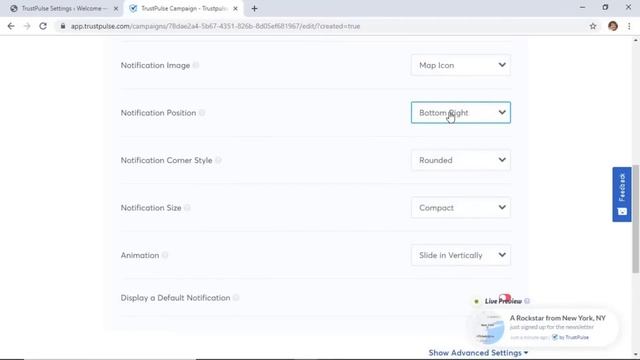Open the Chrome three-dot menu
The width and height of the screenshot is (640, 360).
(629, 26)
